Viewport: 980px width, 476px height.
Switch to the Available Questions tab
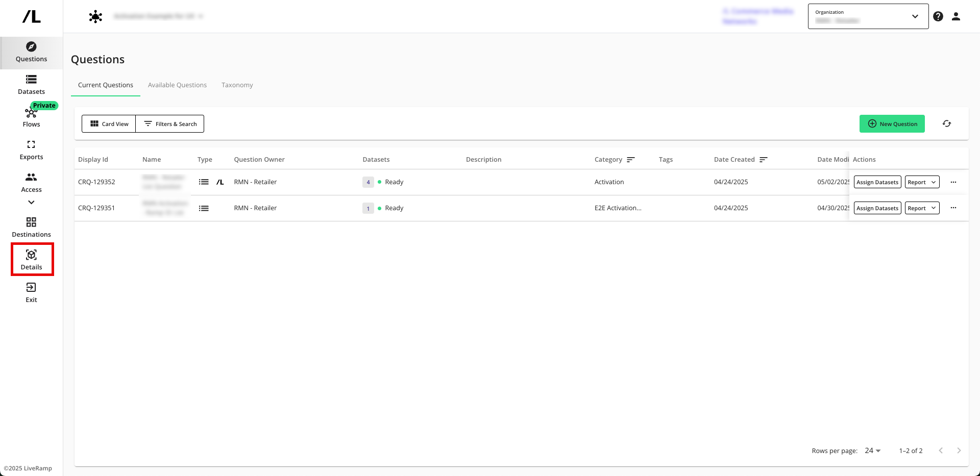(x=177, y=85)
